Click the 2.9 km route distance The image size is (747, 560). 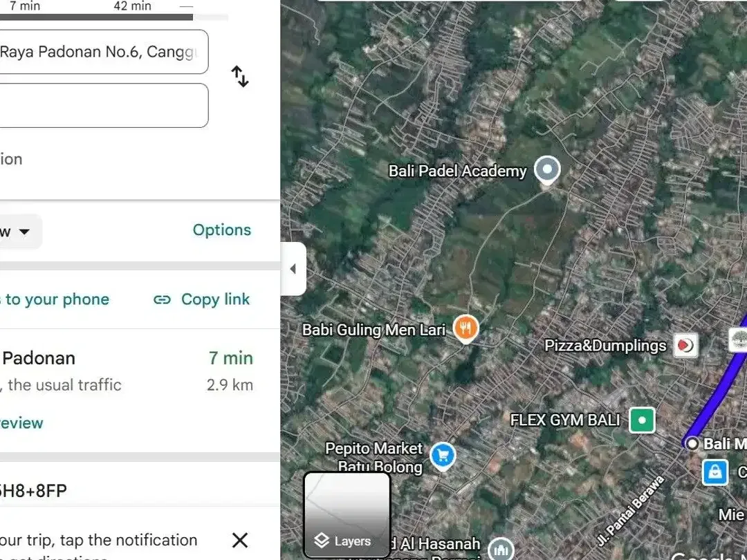(x=230, y=385)
